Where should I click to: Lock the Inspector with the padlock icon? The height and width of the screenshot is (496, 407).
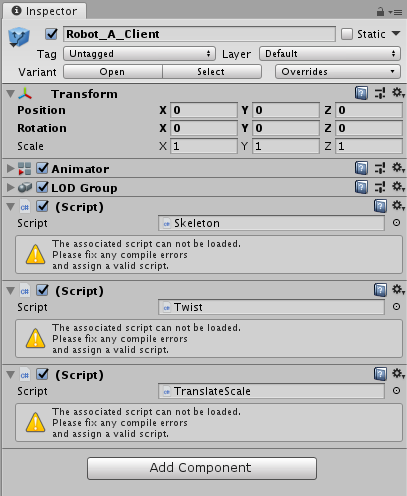coord(380,12)
